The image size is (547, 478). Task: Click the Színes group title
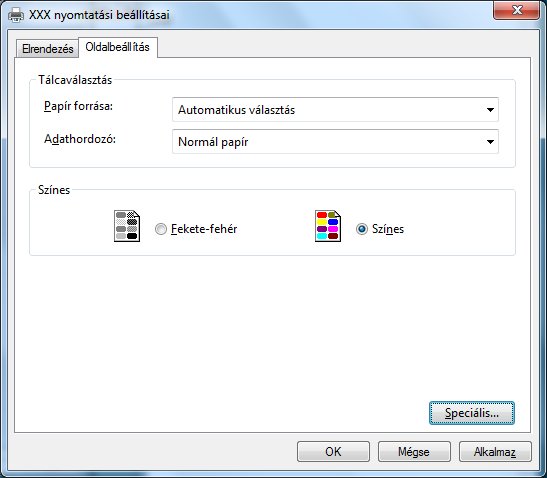point(54,190)
